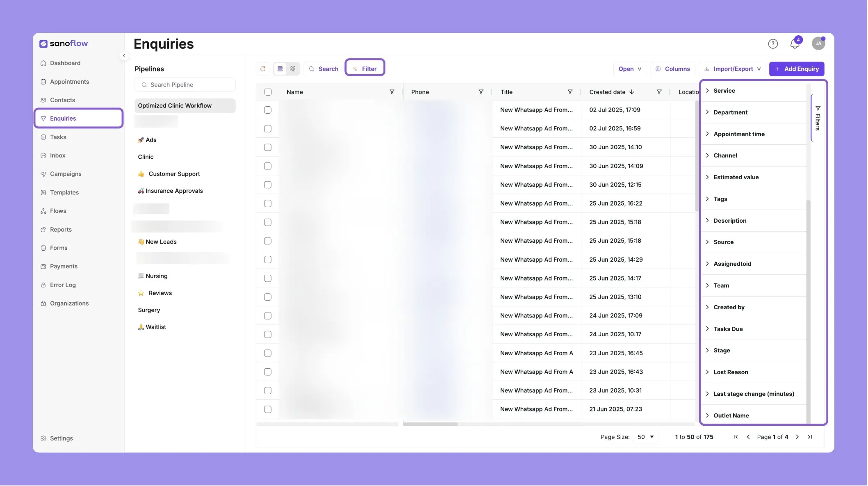Click the Columns button
The image size is (868, 486).
coord(672,69)
